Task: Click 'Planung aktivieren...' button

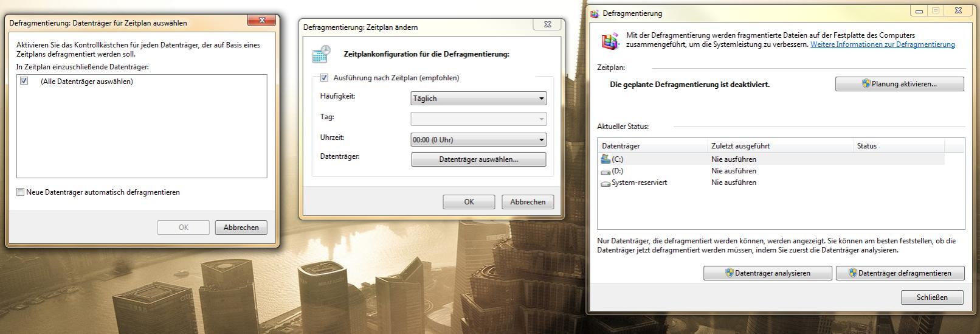Action: (x=899, y=84)
